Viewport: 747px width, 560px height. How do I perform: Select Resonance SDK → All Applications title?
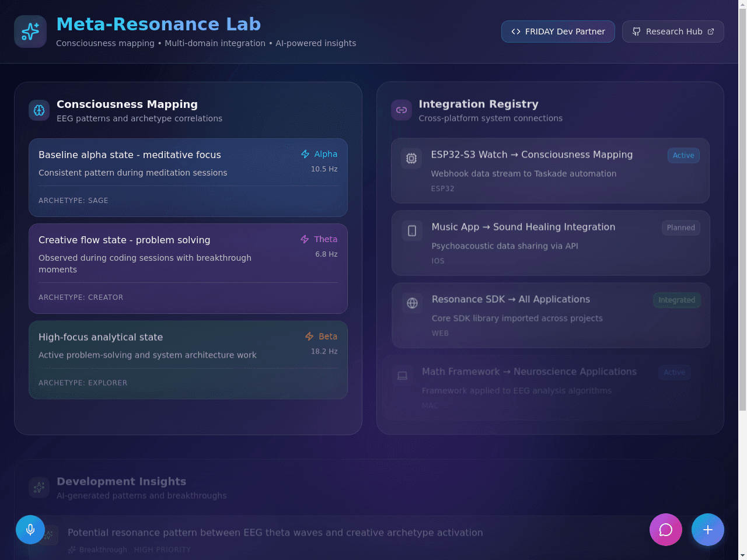pyautogui.click(x=511, y=299)
